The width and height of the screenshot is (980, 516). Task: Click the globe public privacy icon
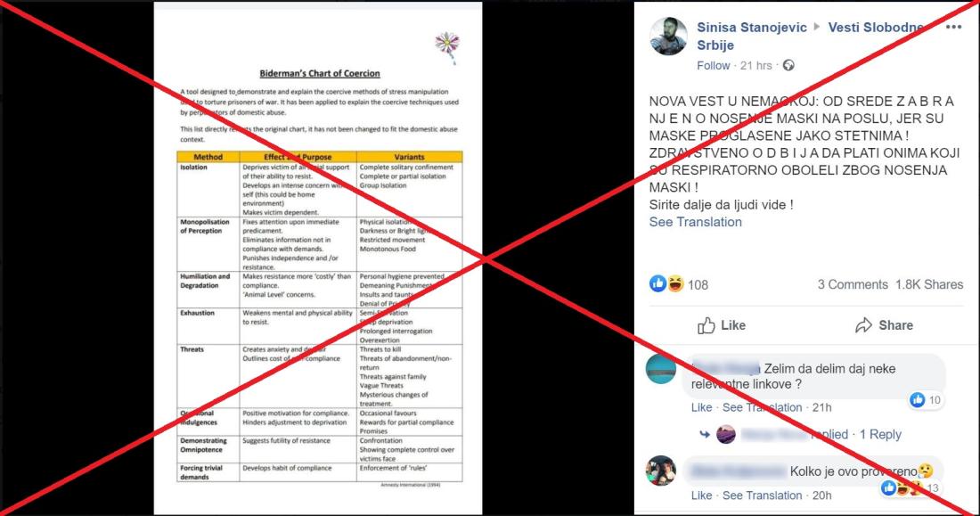788,65
